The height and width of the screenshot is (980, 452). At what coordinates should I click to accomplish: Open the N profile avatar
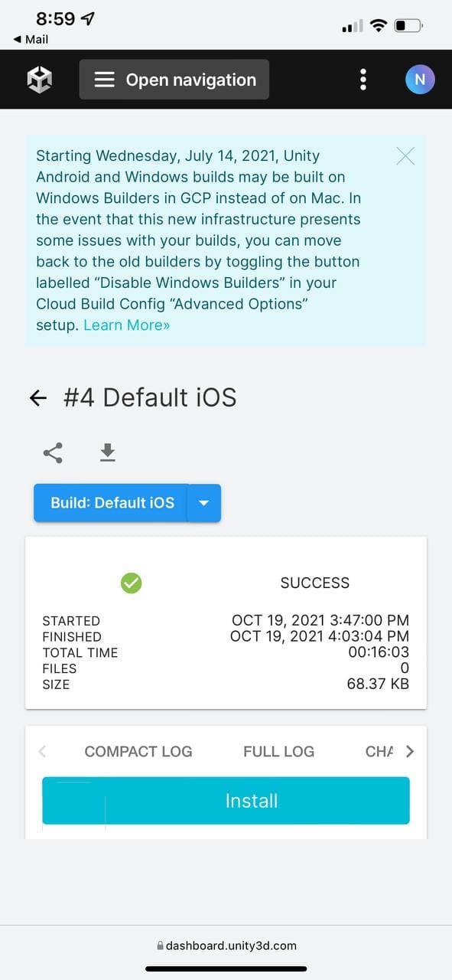click(x=419, y=79)
